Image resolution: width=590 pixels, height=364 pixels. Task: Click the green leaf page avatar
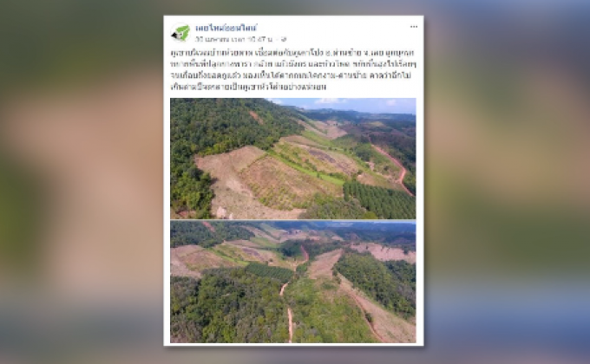point(180,33)
